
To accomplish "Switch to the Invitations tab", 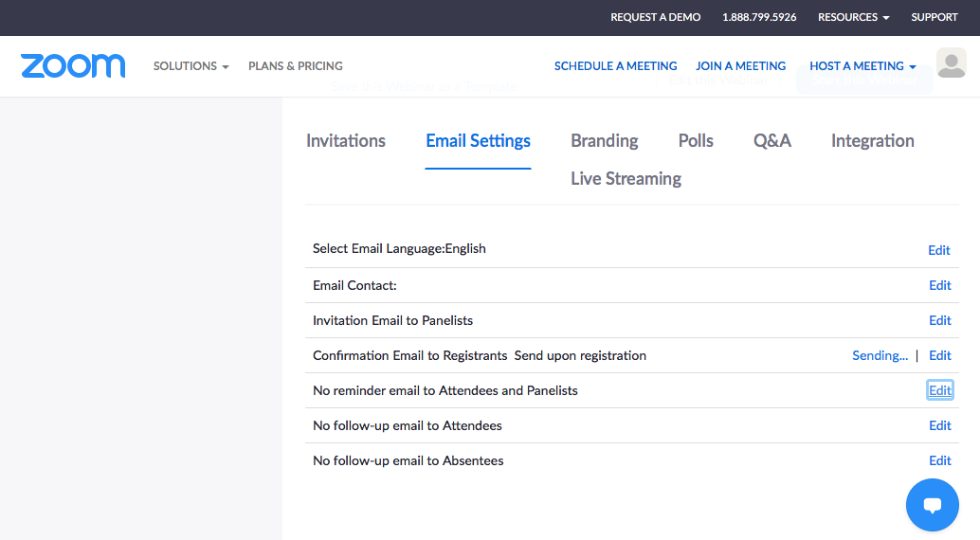I will pyautogui.click(x=346, y=141).
